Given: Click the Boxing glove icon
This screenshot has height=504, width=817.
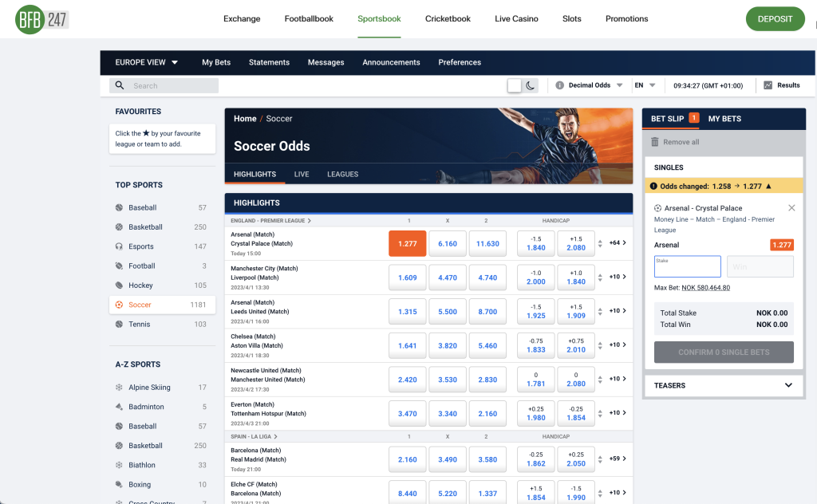Looking at the screenshot, I should [119, 484].
